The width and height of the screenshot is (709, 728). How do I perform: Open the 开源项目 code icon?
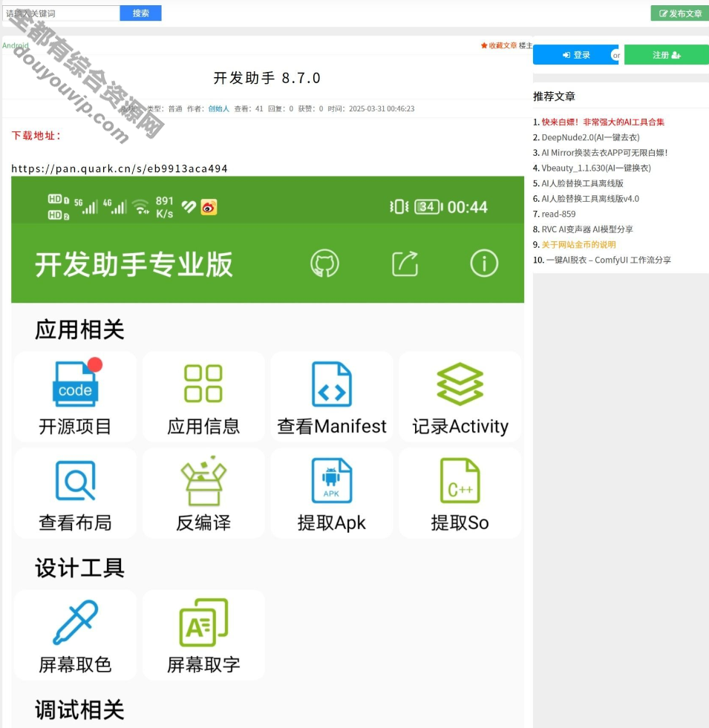pos(75,383)
